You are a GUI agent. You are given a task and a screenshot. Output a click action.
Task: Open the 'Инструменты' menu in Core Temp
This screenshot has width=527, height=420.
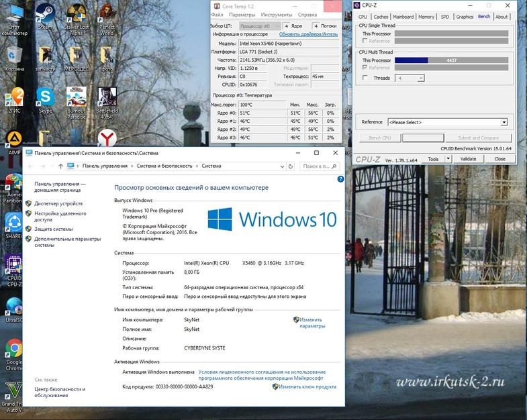277,15
